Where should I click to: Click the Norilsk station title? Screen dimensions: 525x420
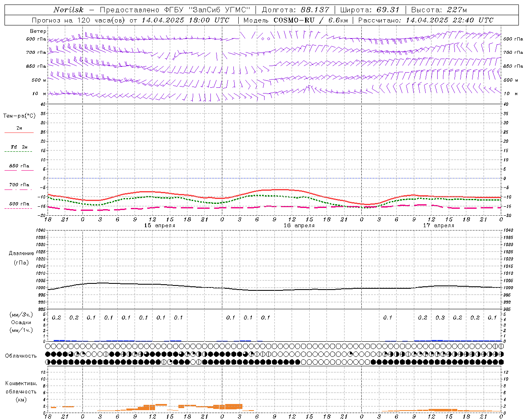tap(68, 10)
